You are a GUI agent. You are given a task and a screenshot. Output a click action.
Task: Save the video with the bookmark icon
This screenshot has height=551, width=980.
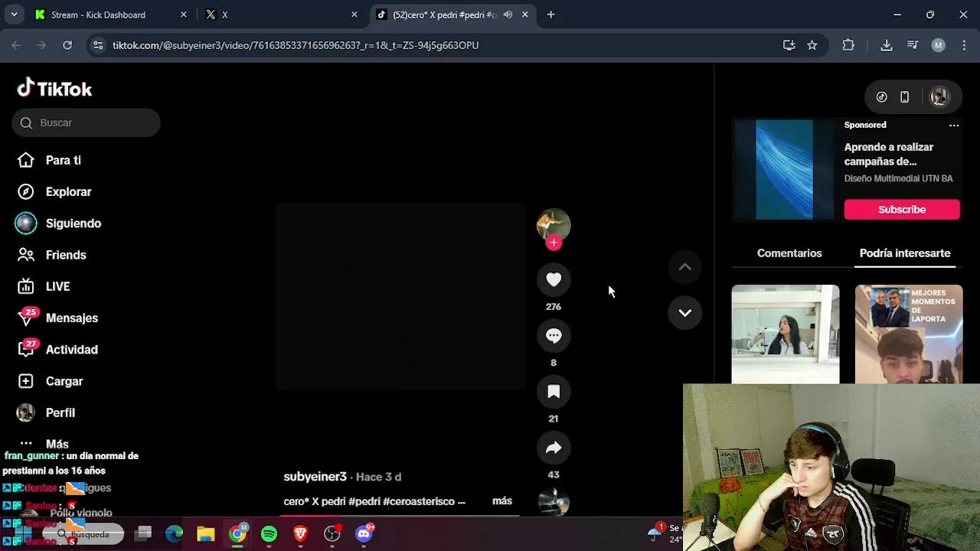point(554,392)
